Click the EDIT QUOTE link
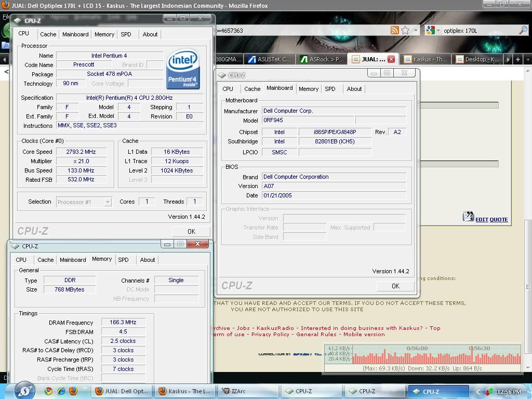The width and height of the screenshot is (532, 399). 491,220
